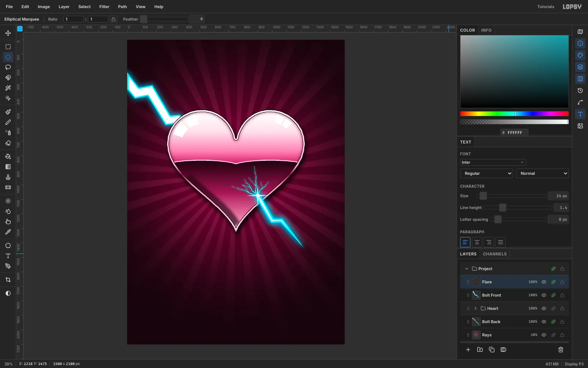Select the Eyedropper tool
588x368 pixels.
tap(8, 232)
